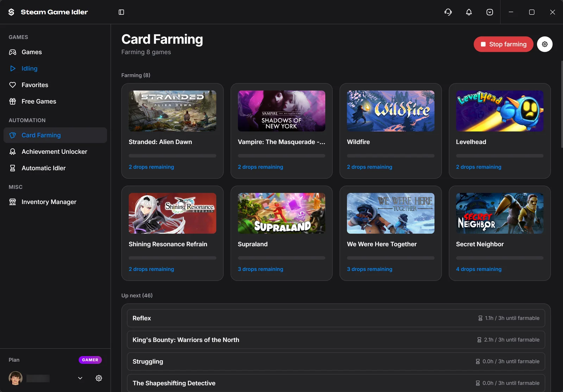The width and height of the screenshot is (563, 392).
Task: Click the Stranded: Alien Dawn progress bar
Action: 172,156
